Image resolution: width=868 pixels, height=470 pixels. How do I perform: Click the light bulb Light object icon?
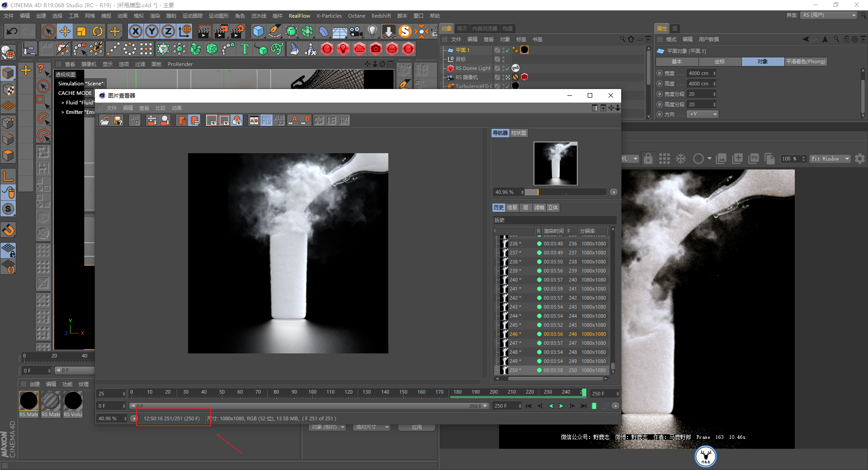coord(372,31)
